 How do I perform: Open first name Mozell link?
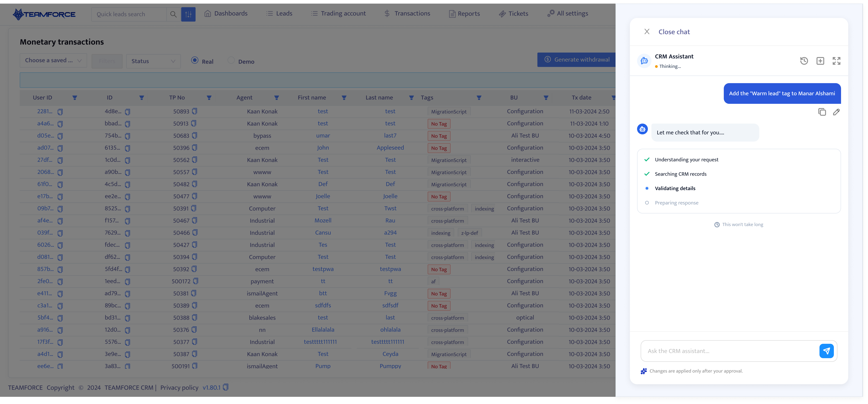pyautogui.click(x=323, y=220)
